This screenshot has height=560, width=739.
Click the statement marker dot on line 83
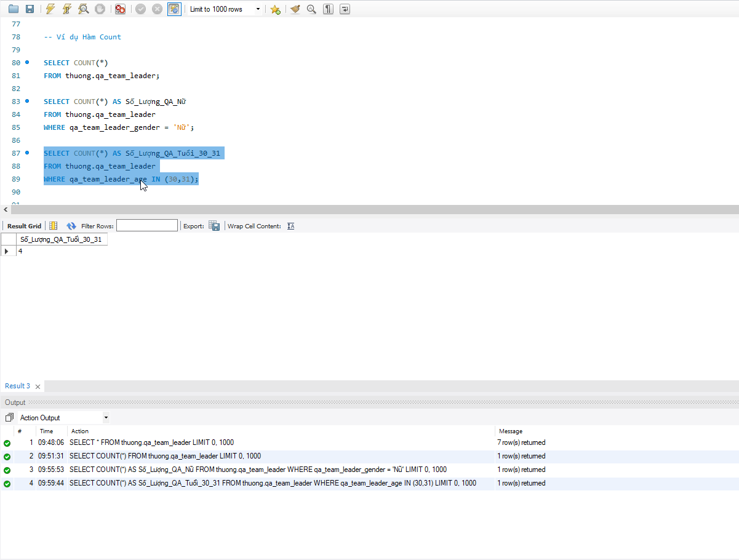point(27,101)
